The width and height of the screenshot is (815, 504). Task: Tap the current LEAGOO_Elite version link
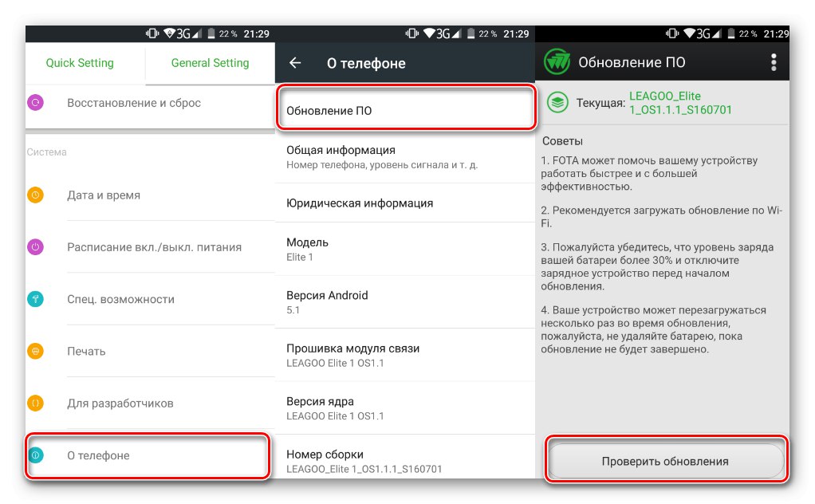click(x=680, y=103)
